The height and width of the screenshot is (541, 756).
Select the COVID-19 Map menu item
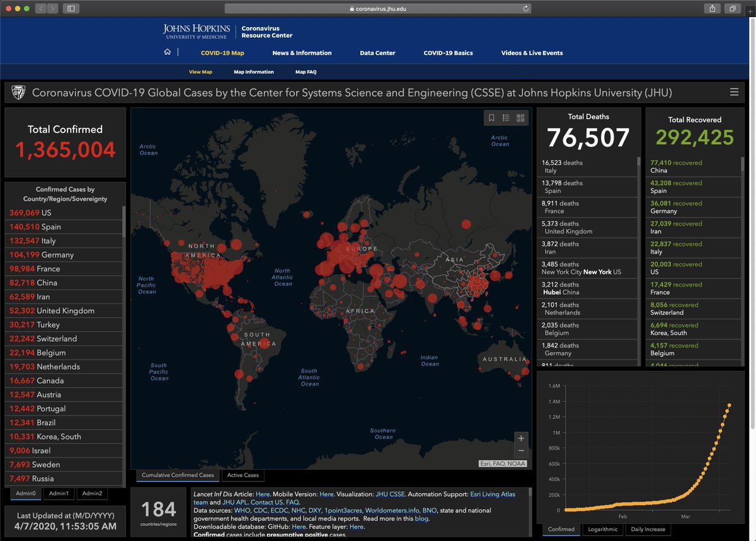pyautogui.click(x=222, y=53)
